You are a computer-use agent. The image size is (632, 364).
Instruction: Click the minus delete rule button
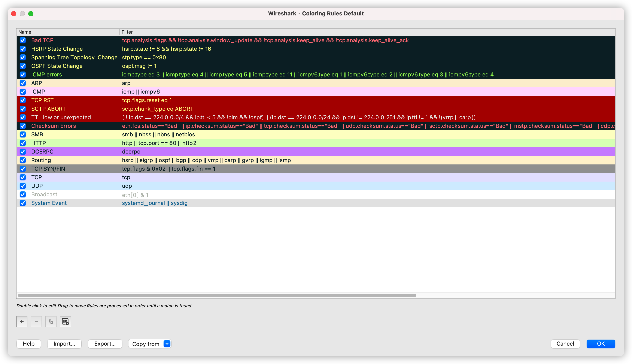pyautogui.click(x=36, y=322)
